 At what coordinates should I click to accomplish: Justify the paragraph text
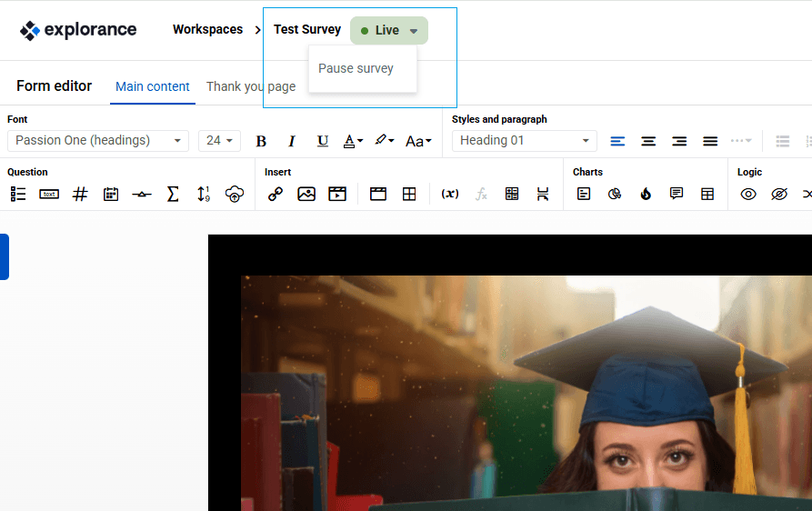pyautogui.click(x=710, y=141)
